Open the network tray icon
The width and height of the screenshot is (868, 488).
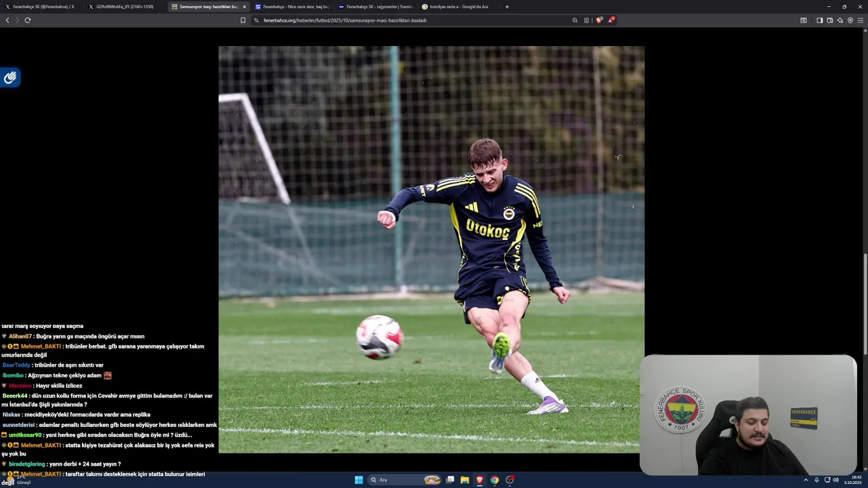827,480
